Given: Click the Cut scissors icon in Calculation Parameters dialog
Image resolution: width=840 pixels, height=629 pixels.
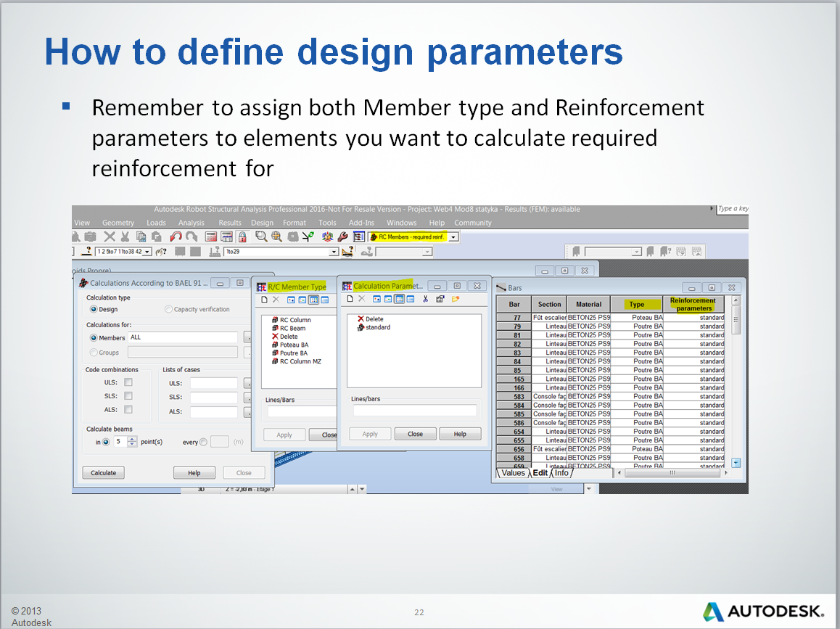Looking at the screenshot, I should pyautogui.click(x=424, y=300).
